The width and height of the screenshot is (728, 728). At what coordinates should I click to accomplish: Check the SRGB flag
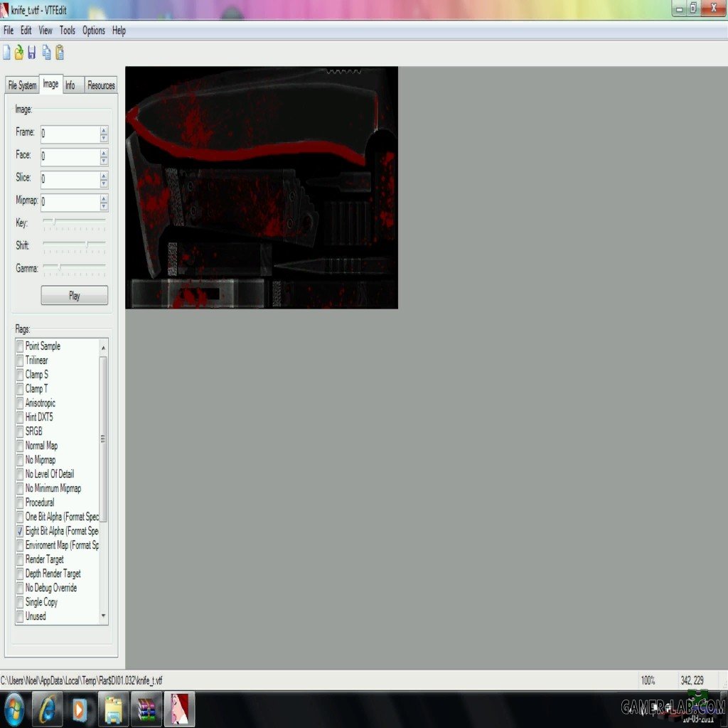point(20,432)
